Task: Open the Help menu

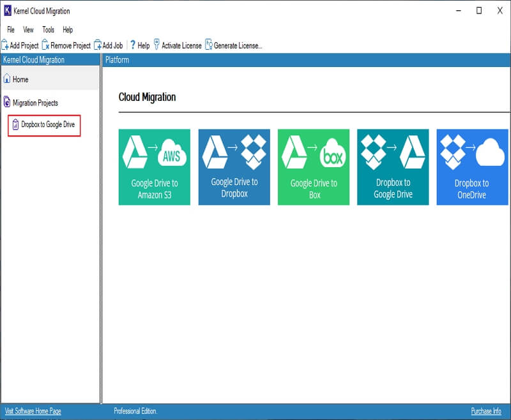Action: pyautogui.click(x=68, y=29)
